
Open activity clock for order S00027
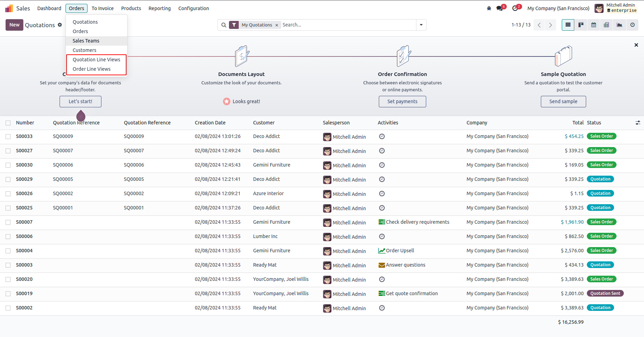pyautogui.click(x=382, y=151)
